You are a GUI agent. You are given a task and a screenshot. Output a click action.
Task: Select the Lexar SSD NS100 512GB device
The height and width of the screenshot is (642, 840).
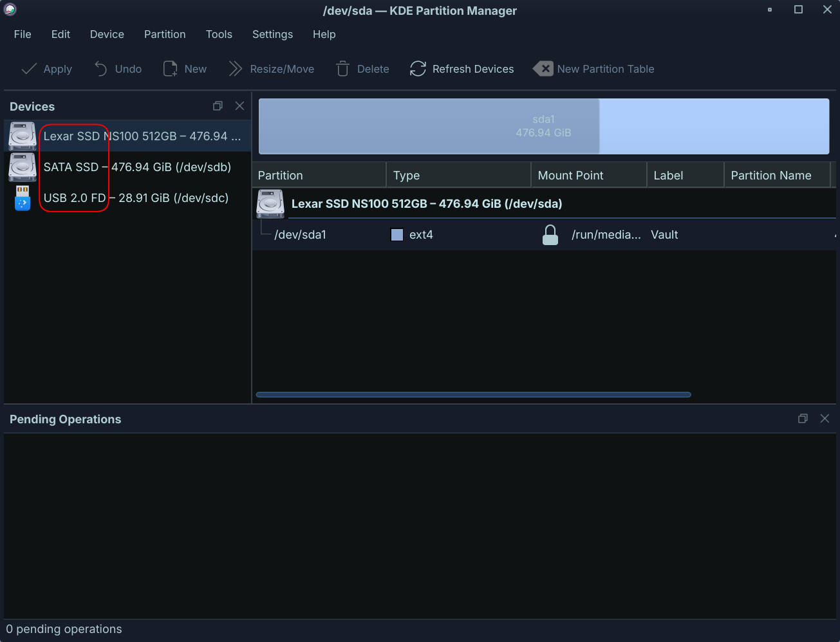coord(127,136)
